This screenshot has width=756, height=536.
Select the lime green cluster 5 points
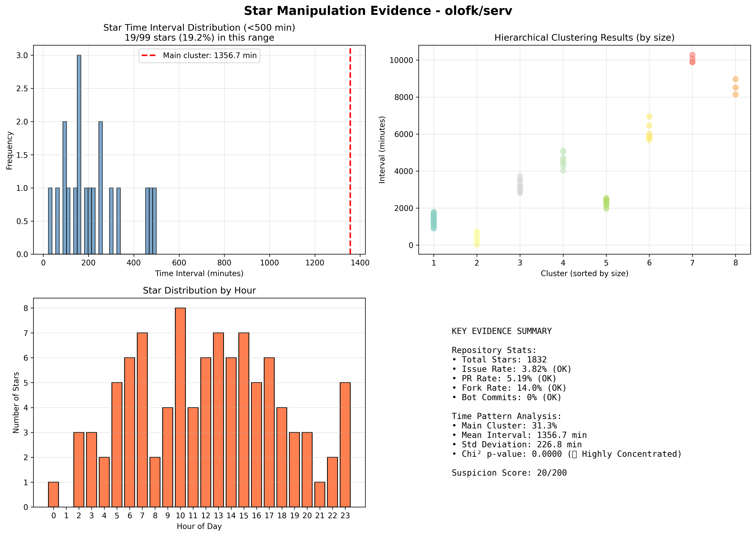point(606,203)
